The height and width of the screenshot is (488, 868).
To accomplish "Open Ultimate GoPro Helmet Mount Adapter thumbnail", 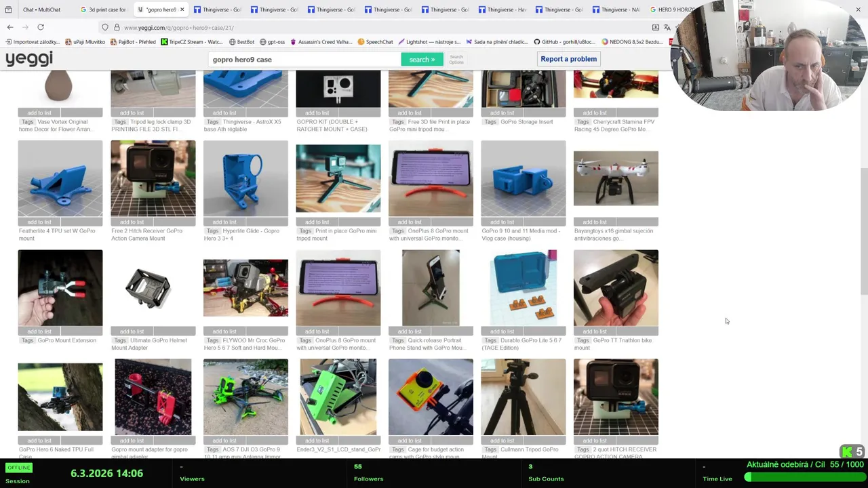I will tap(153, 288).
